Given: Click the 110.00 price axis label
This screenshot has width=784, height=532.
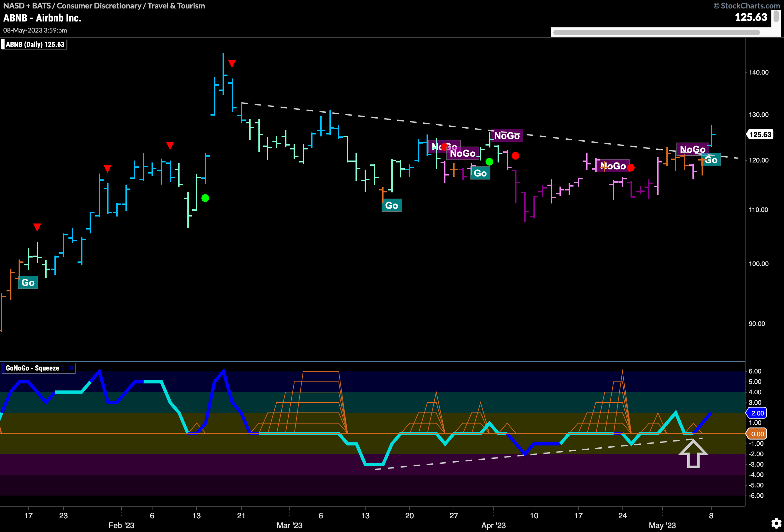Looking at the screenshot, I should (758, 210).
